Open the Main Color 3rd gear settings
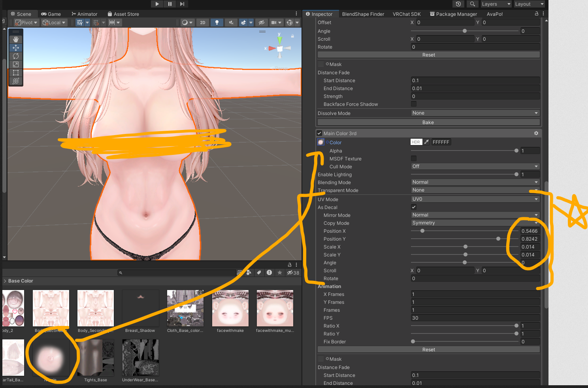The width and height of the screenshot is (588, 388). 536,133
